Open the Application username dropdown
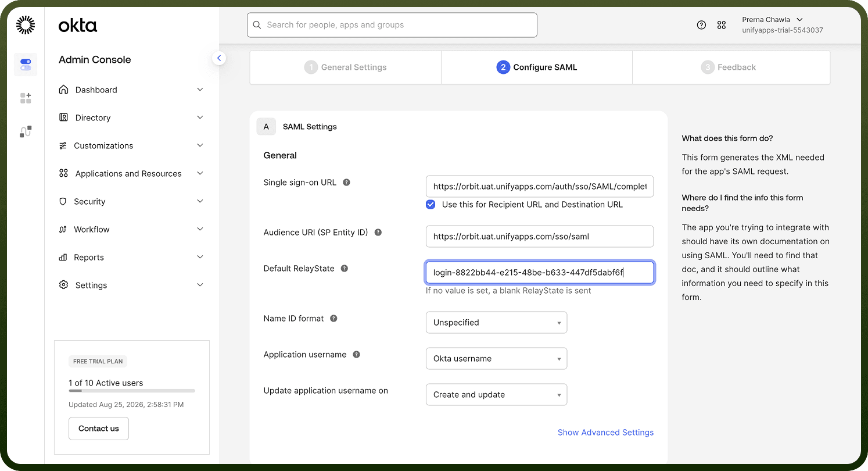The height and width of the screenshot is (471, 868). (x=496, y=359)
